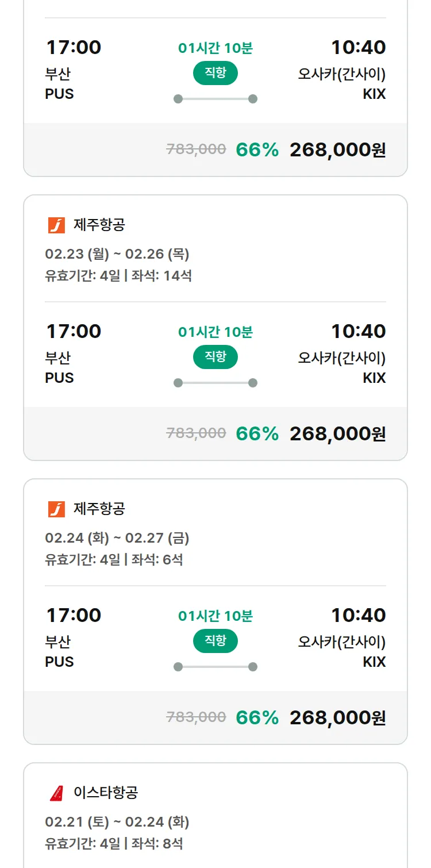Tap 직항 badge on 02.23–02.26 flight
The image size is (431, 868).
pyautogui.click(x=215, y=357)
